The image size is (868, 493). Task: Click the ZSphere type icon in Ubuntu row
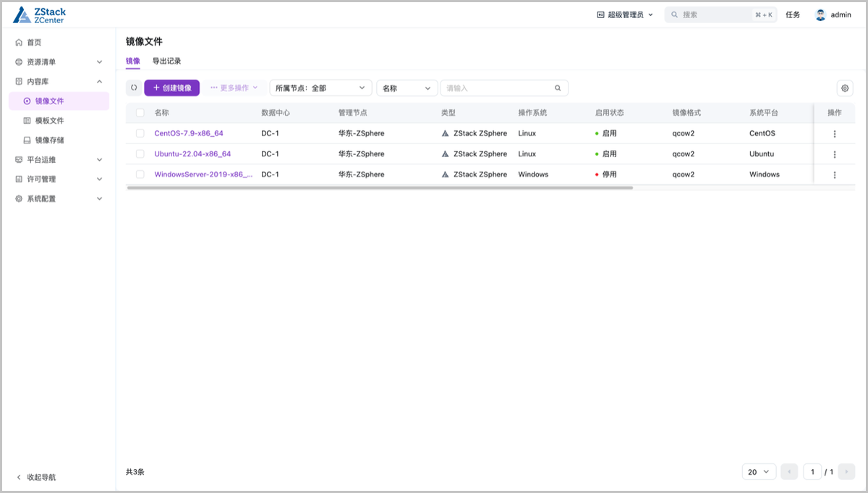pos(446,154)
